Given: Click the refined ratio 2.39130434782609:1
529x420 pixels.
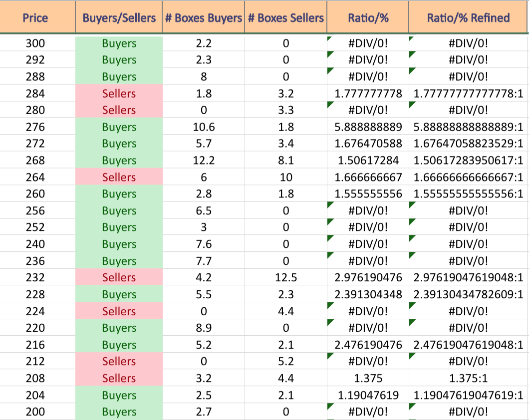Looking at the screenshot, I should pyautogui.click(x=468, y=294).
